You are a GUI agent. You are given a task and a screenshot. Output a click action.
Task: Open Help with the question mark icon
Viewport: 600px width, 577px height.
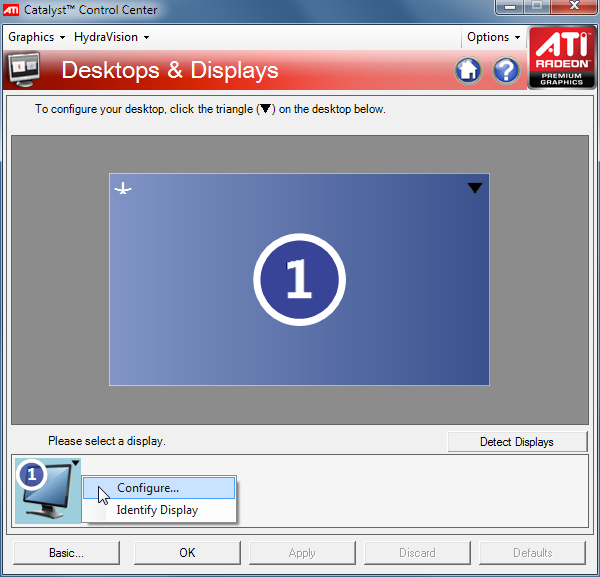506,70
